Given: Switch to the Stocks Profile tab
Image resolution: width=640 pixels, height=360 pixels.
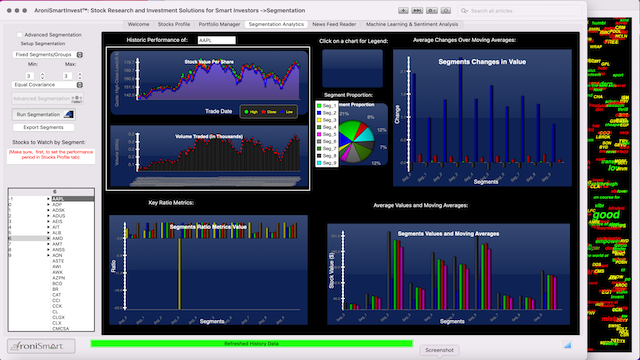Looking at the screenshot, I should coord(174,24).
